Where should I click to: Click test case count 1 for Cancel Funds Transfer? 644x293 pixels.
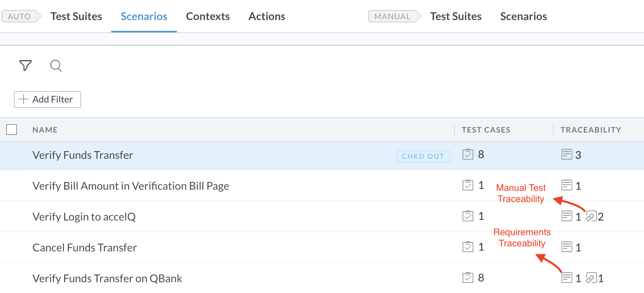(x=481, y=247)
